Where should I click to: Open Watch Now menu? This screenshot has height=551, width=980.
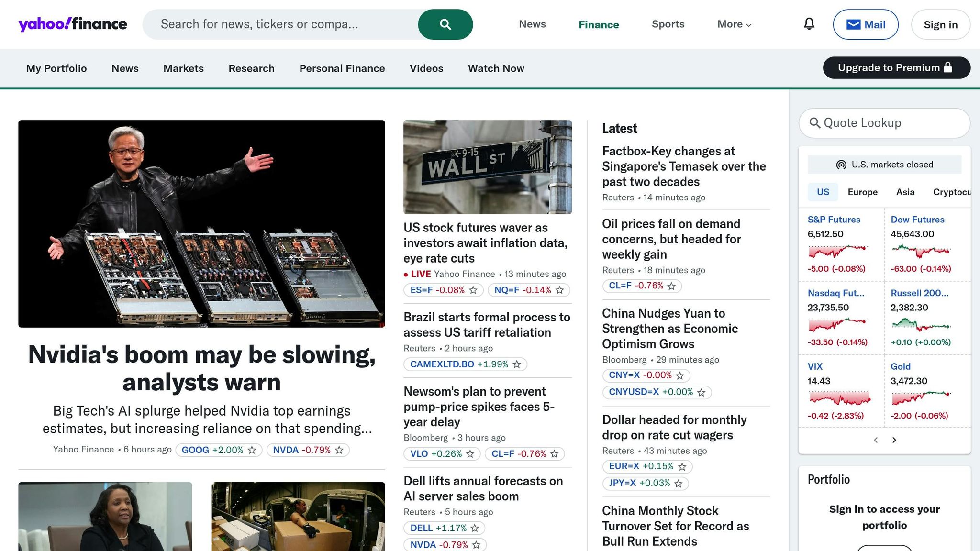[496, 68]
